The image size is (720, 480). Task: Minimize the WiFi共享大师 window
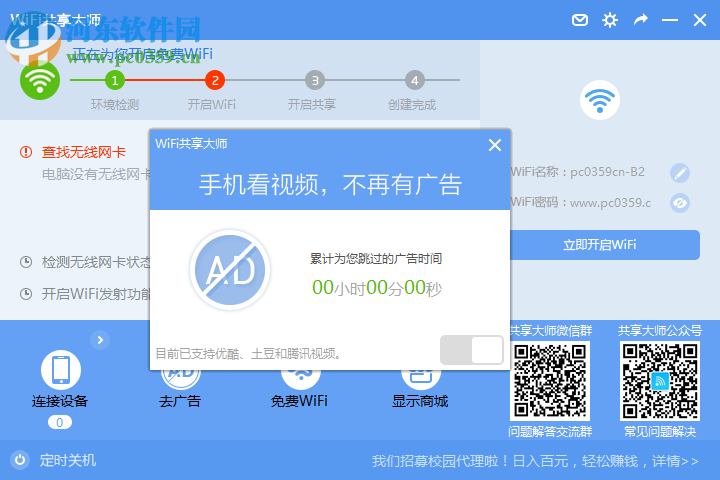tap(670, 20)
